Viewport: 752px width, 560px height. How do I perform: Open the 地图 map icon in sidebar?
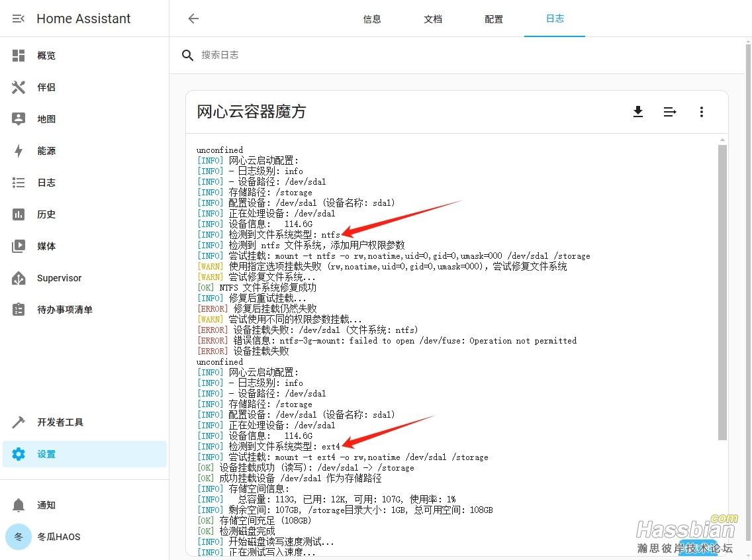(19, 119)
